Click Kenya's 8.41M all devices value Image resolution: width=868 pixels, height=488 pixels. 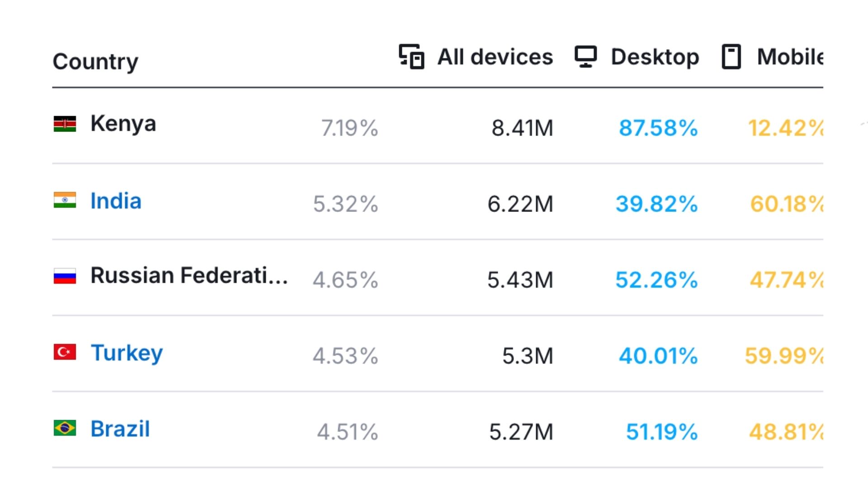coord(522,128)
